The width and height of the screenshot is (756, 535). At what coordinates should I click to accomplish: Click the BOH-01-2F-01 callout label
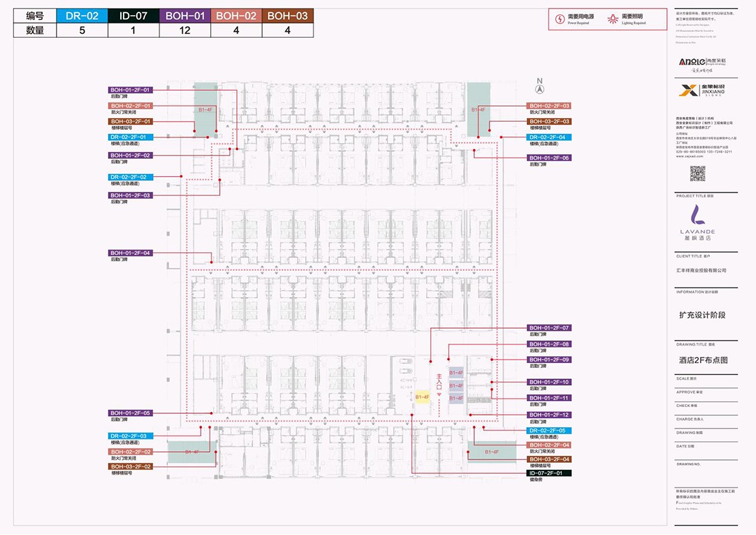pos(131,90)
